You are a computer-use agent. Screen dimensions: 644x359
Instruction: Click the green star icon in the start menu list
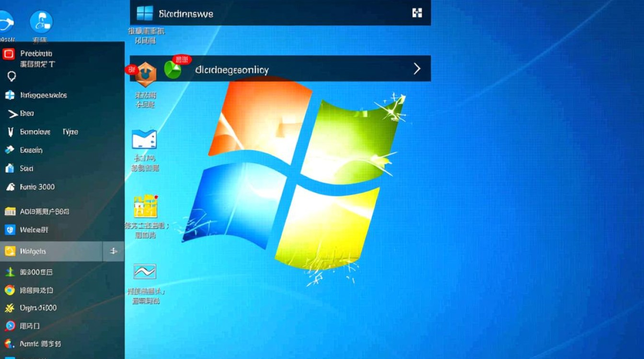click(10, 272)
